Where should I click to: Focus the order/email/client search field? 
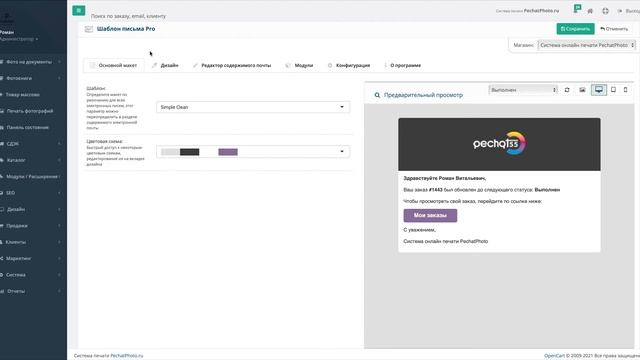click(x=128, y=16)
